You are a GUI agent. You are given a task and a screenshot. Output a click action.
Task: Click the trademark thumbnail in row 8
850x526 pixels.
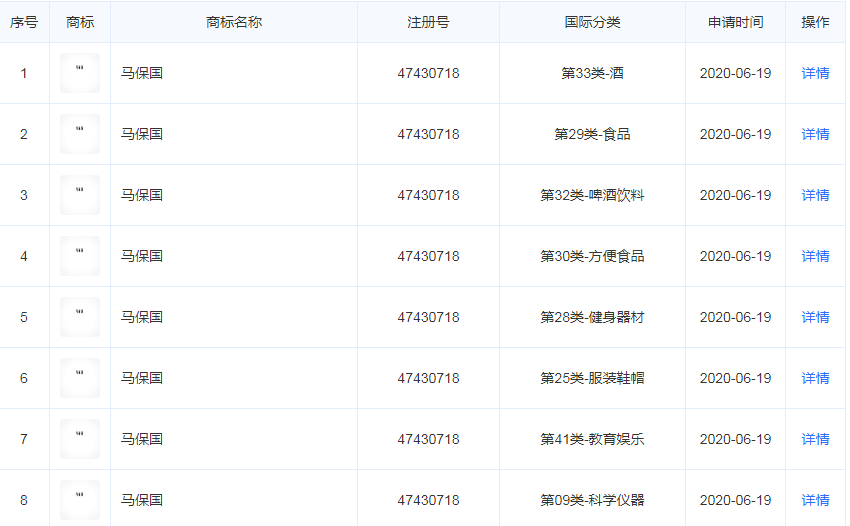pos(80,500)
